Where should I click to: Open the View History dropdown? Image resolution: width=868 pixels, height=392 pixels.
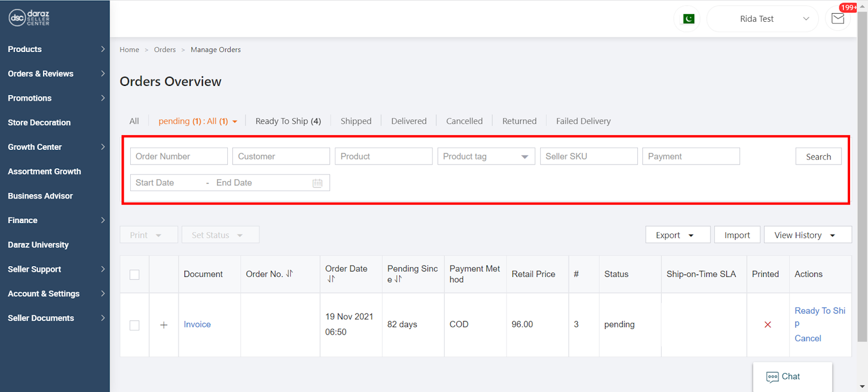pyautogui.click(x=808, y=235)
